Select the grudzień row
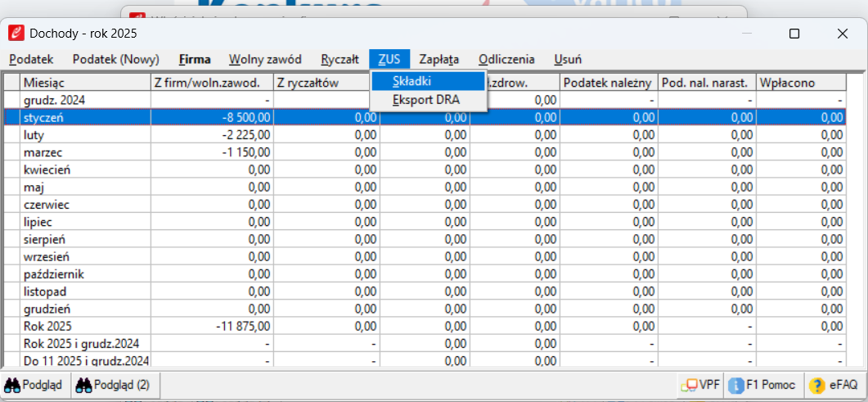Image resolution: width=868 pixels, height=402 pixels. [x=425, y=309]
